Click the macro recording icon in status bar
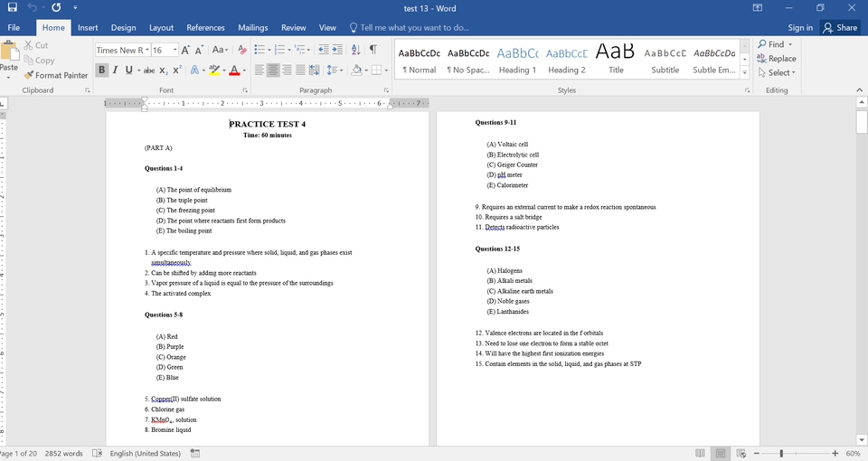This screenshot has height=461, width=868. [195, 453]
